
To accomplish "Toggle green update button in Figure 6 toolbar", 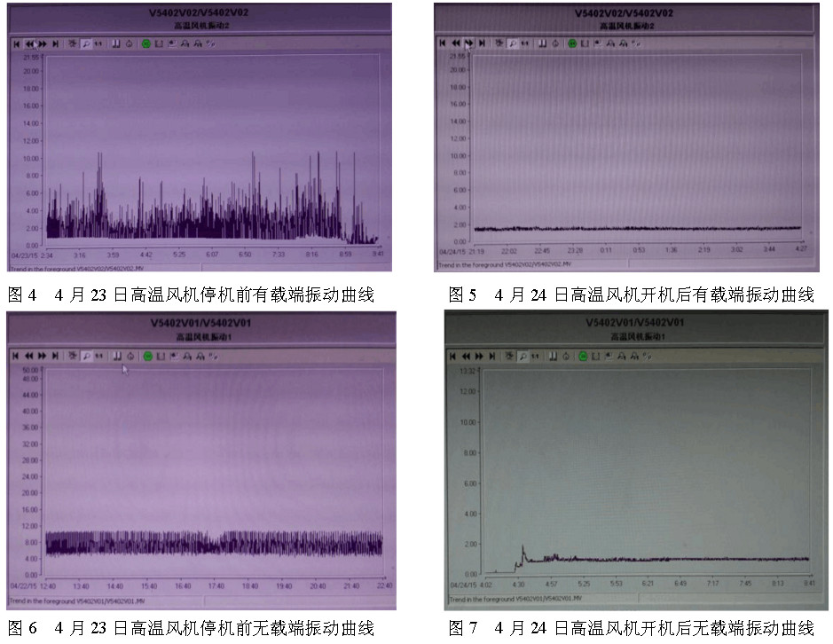I will pos(147,356).
